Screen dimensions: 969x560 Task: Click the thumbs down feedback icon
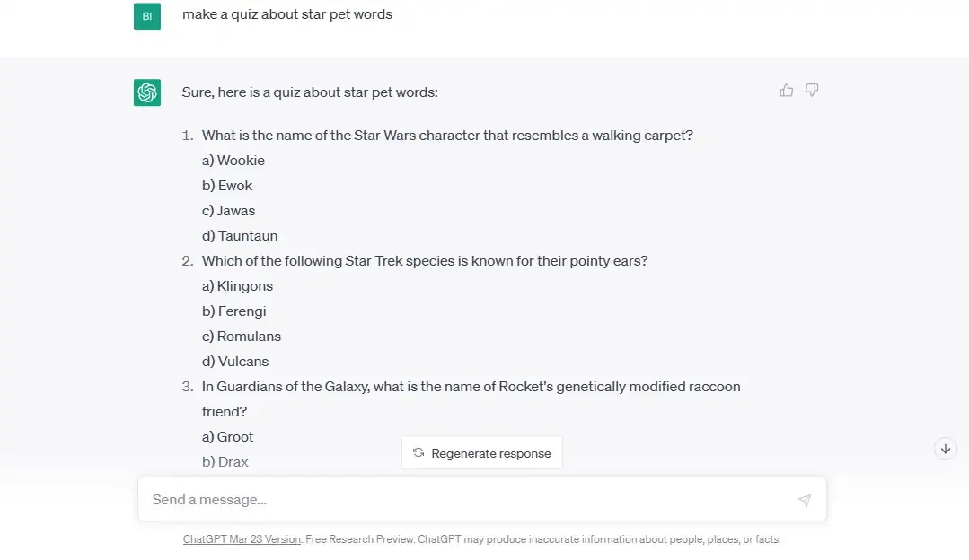click(812, 91)
